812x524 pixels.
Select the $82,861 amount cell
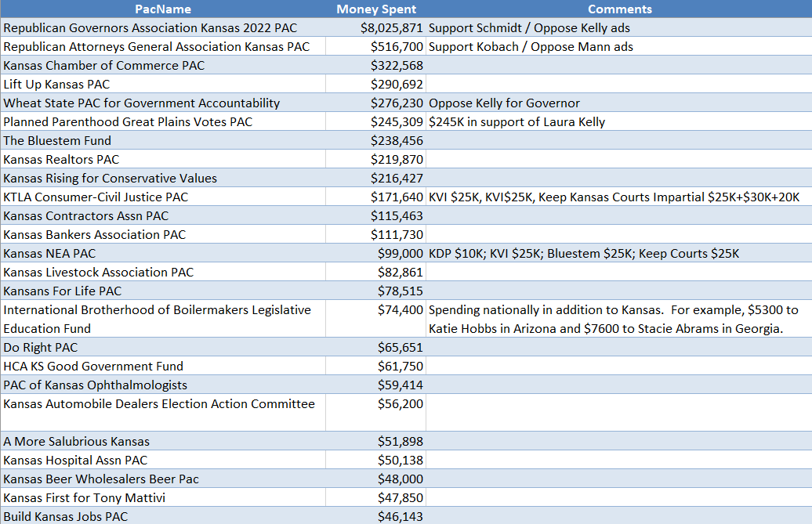click(376, 272)
